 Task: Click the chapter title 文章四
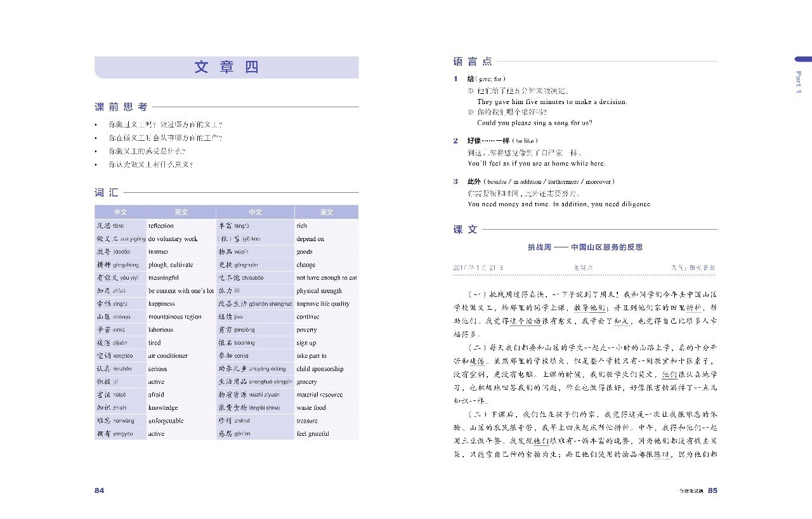[226, 67]
